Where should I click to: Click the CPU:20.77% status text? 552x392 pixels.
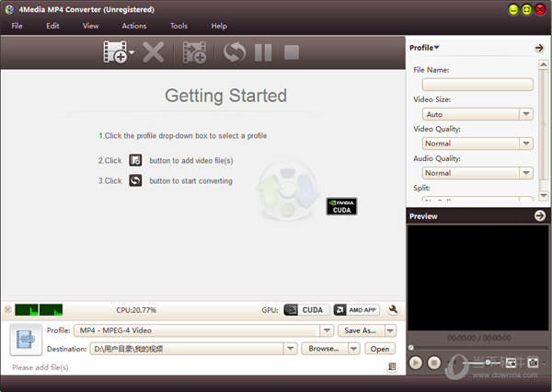click(x=136, y=310)
